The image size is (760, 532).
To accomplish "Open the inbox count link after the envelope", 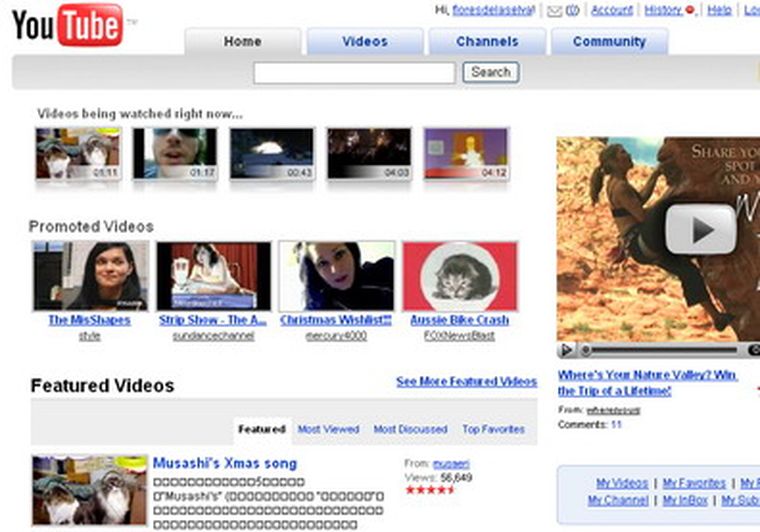I will [x=572, y=11].
